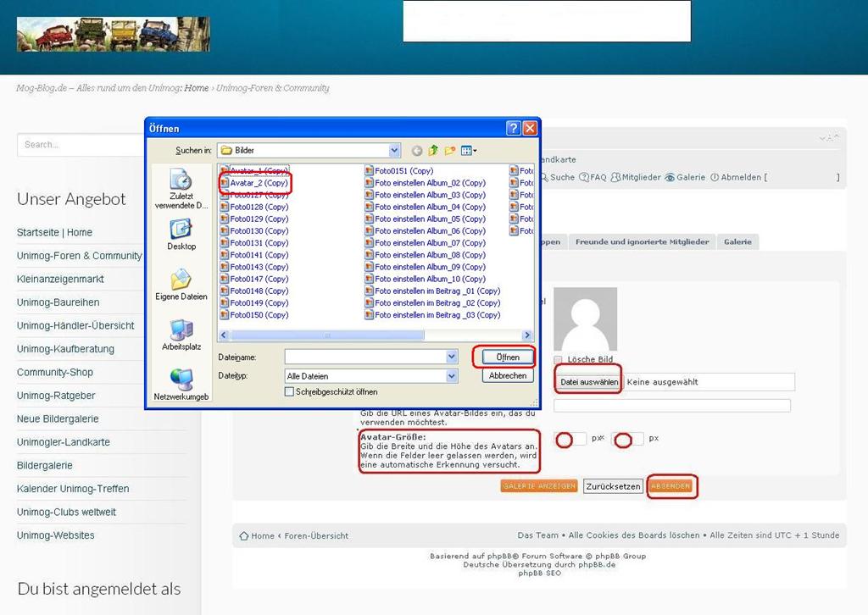Image resolution: width=868 pixels, height=615 pixels.
Task: Open Arbeitsplatz in the places bar
Action: 181,335
